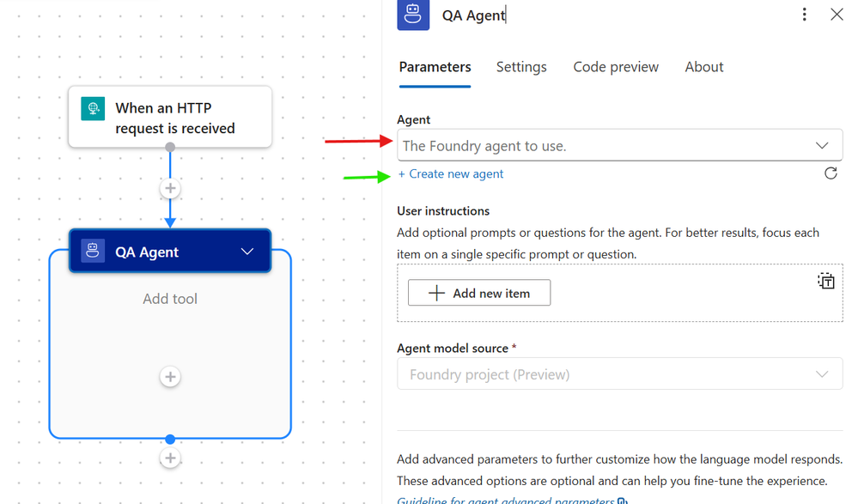The height and width of the screenshot is (504, 858).
Task: Click the robot icon on QA Agent node
Action: point(93,252)
